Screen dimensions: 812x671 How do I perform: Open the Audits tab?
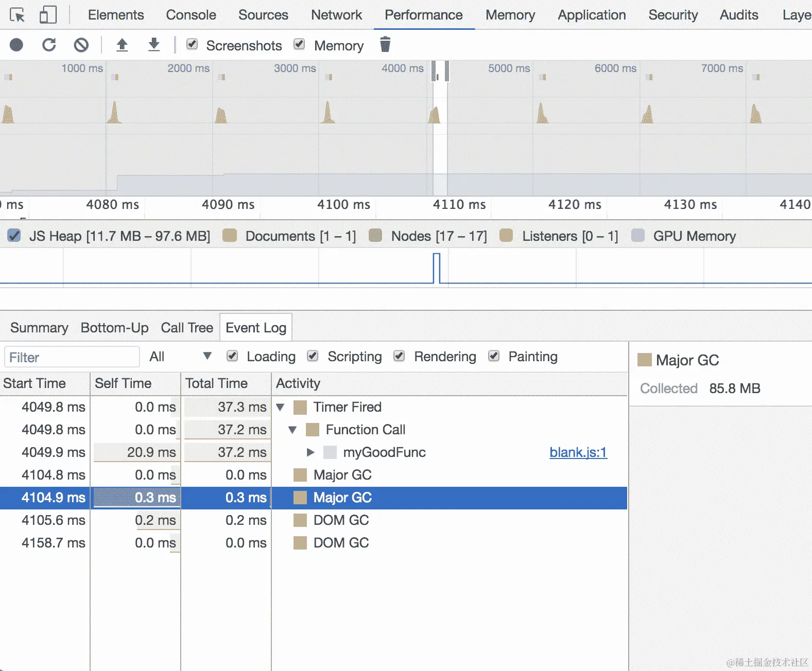(x=739, y=15)
